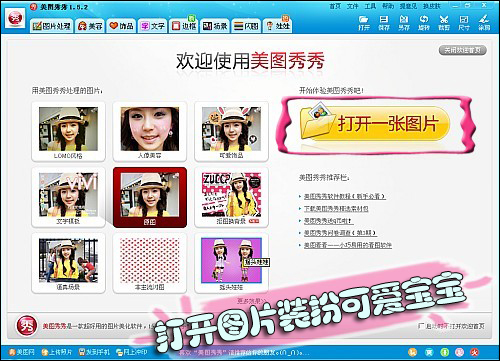Click the 另存 (save as) toolbar icon

tap(404, 23)
